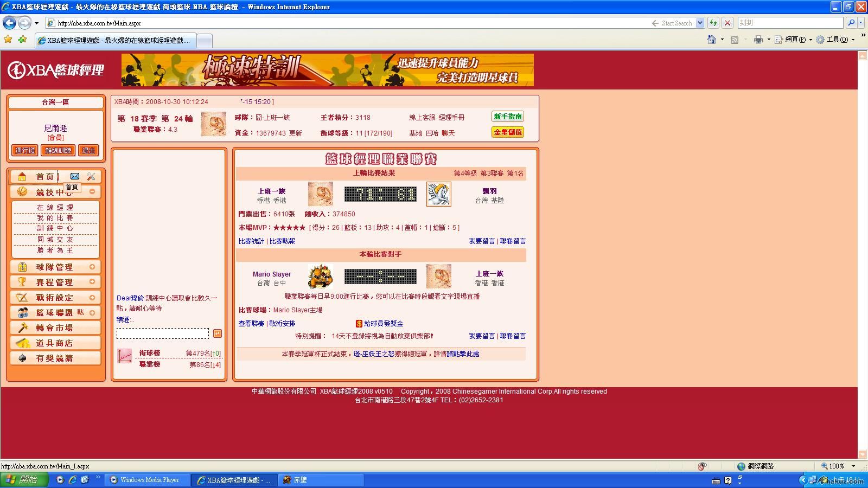Image resolution: width=868 pixels, height=488 pixels.
Task: Open 我的比賽 submenu item
Action: click(x=55, y=218)
